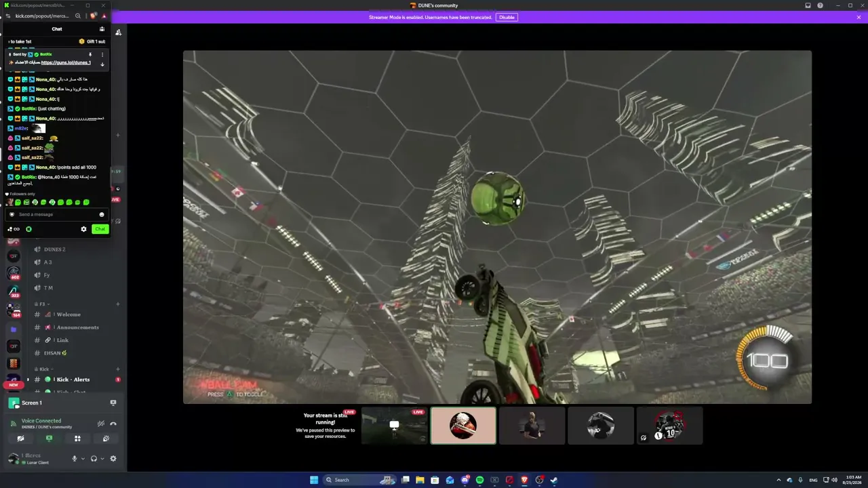Open the taskbar clock showing 1:03 AM

tap(854, 480)
